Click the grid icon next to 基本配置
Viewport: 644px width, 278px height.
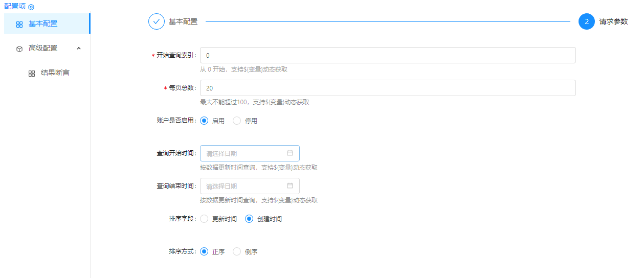pos(19,24)
